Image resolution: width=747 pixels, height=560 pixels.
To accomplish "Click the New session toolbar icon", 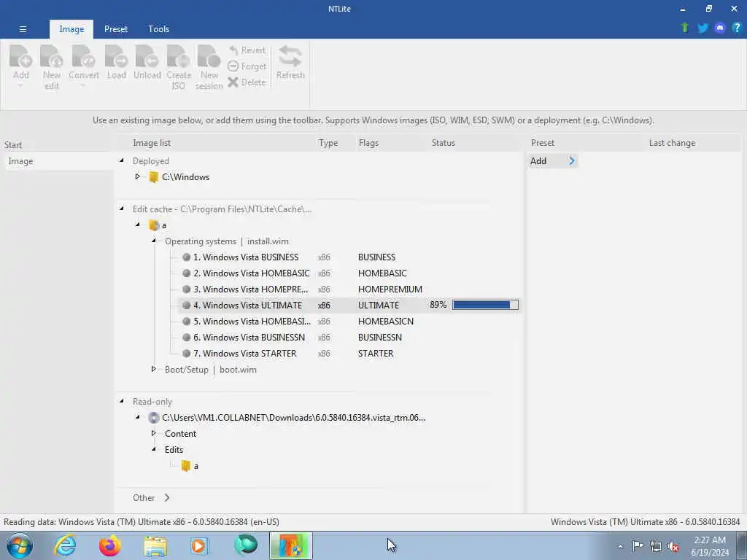I will [209, 57].
